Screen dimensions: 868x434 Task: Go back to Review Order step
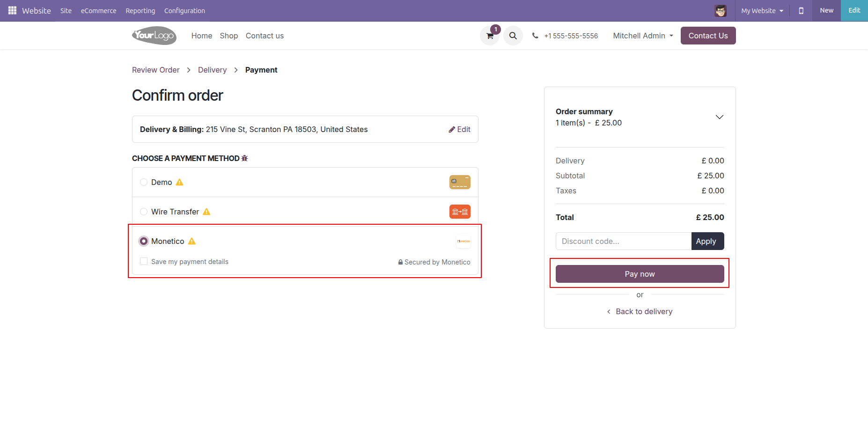coord(156,70)
